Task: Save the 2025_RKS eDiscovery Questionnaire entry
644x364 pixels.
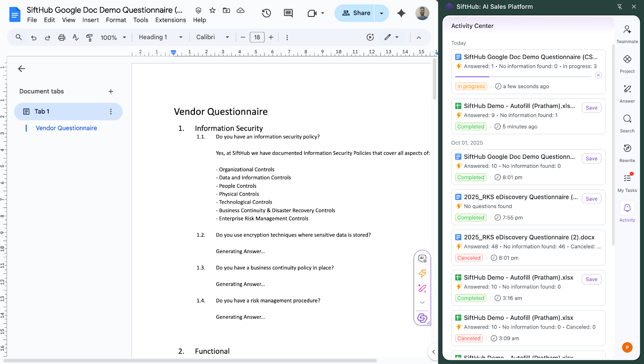Action: (x=591, y=199)
